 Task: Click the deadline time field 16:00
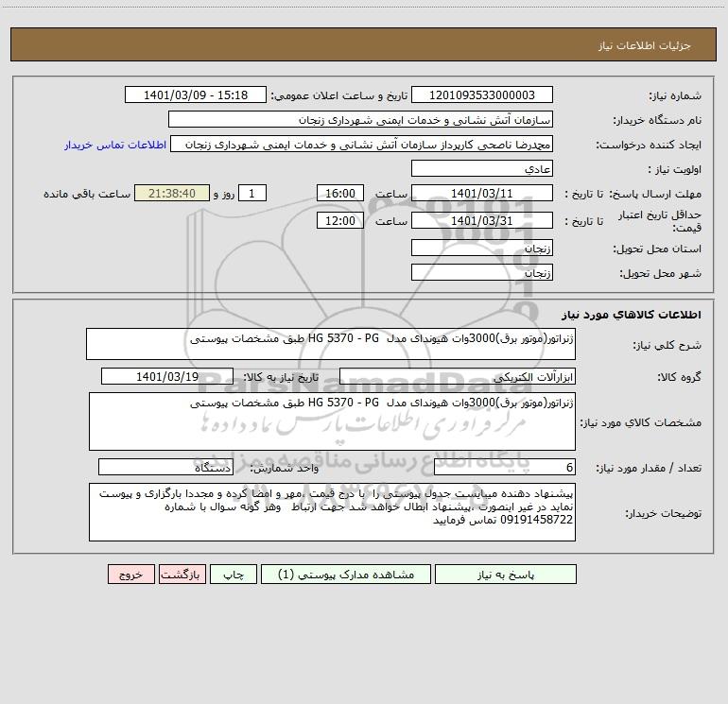(x=339, y=193)
